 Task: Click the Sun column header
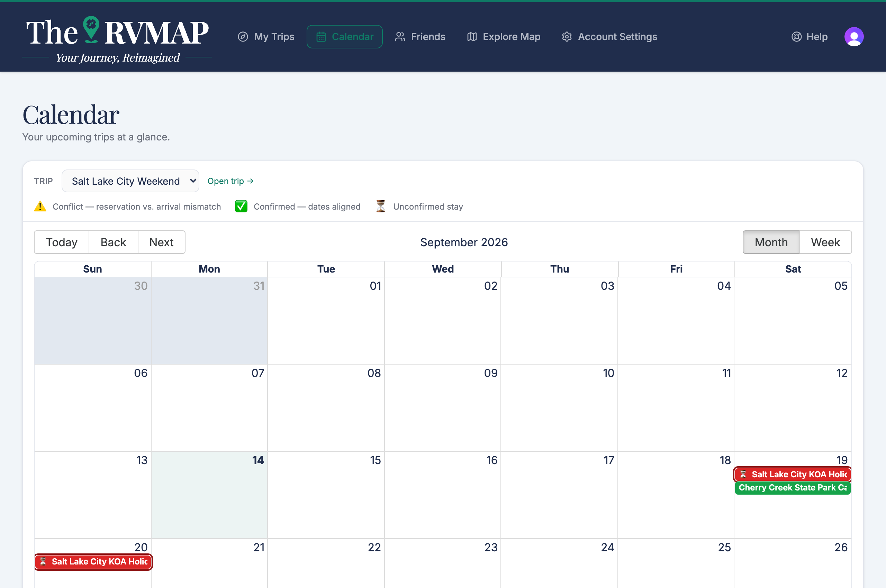coord(92,269)
